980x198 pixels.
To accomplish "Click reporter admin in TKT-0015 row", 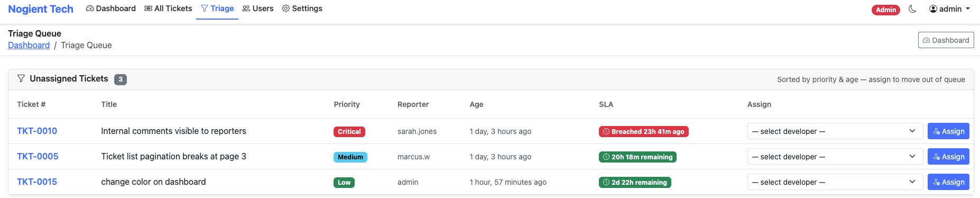I will click(408, 182).
